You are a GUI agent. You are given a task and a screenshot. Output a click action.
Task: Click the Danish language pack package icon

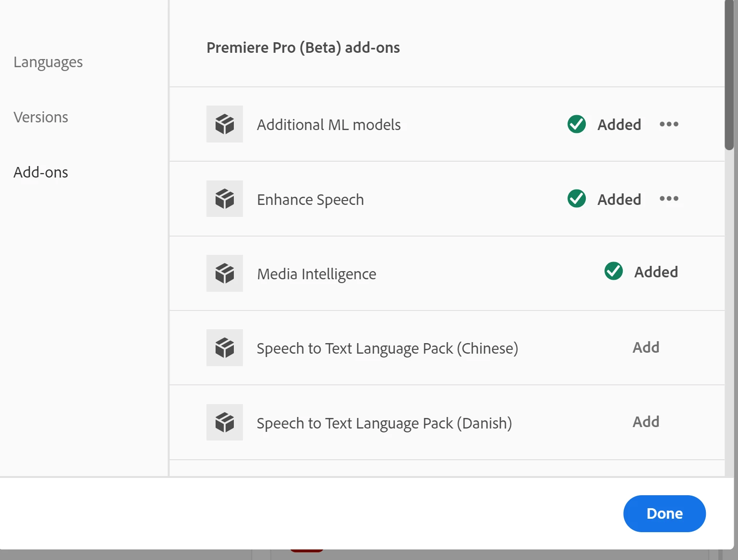point(225,422)
